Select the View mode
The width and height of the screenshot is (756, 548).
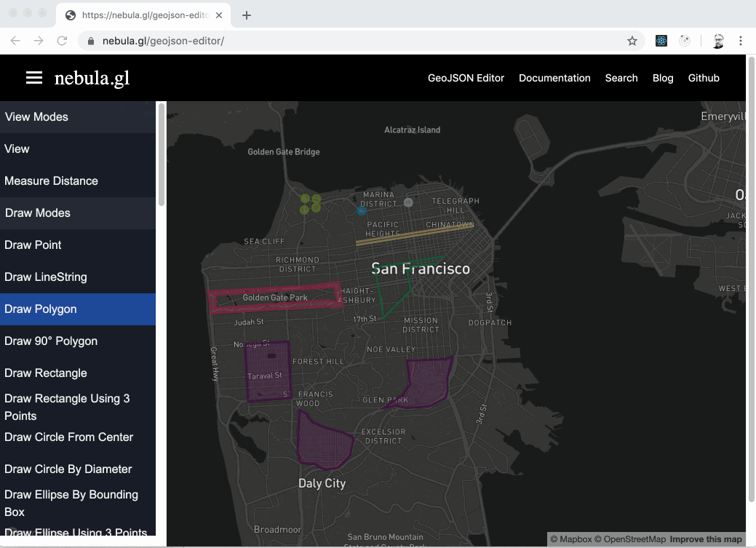pyautogui.click(x=78, y=149)
